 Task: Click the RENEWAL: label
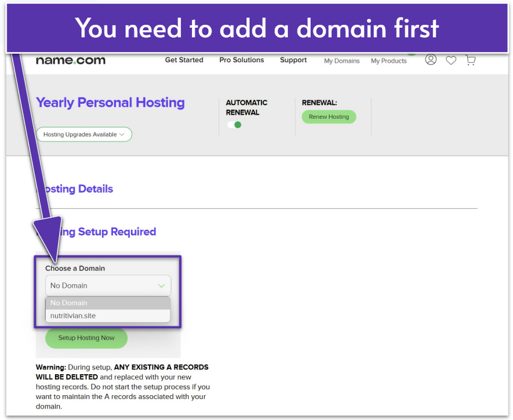coord(319,103)
